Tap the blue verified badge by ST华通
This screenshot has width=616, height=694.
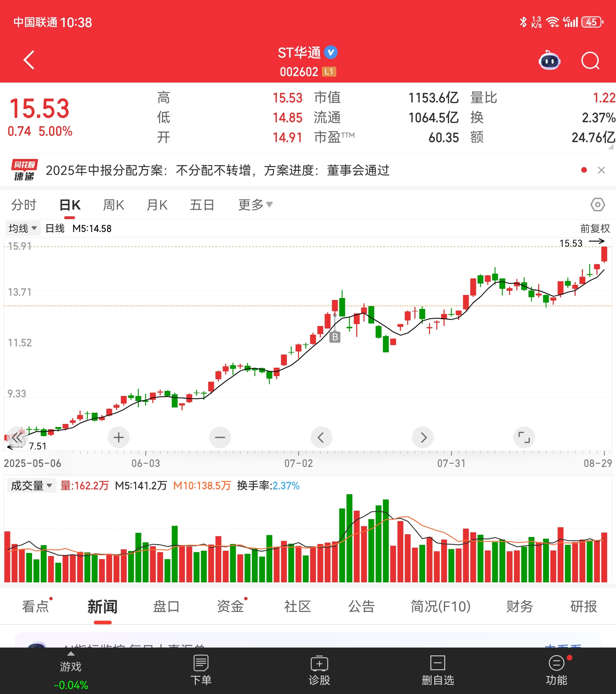coord(331,52)
